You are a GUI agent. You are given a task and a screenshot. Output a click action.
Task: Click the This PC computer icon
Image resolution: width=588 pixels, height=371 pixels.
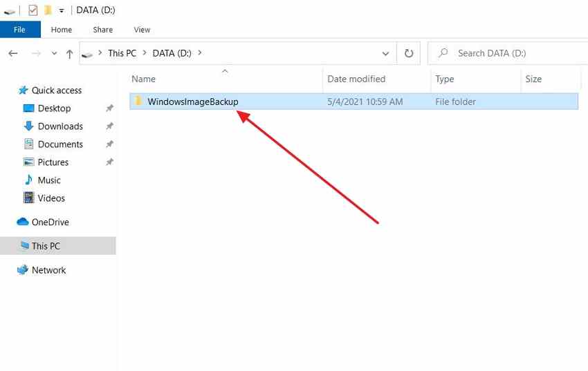coord(25,245)
